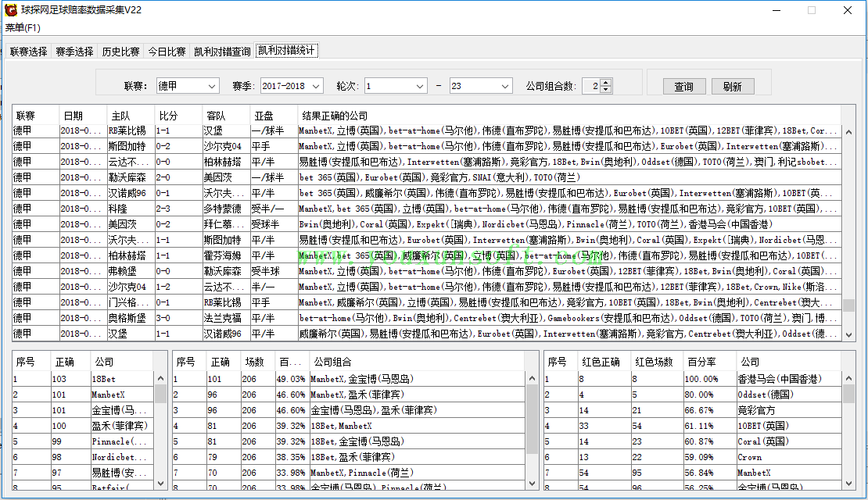The width and height of the screenshot is (868, 500).
Task: Click the score cell 2-3
Action: point(178,209)
